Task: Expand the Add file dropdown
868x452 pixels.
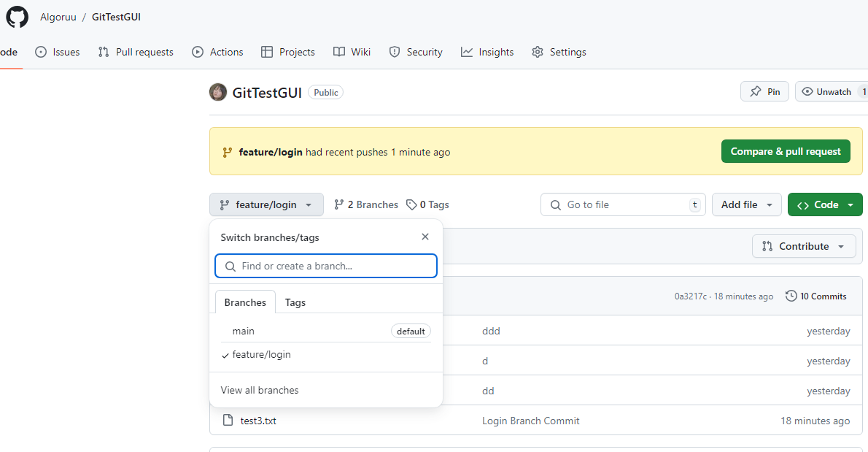Action: (x=747, y=204)
